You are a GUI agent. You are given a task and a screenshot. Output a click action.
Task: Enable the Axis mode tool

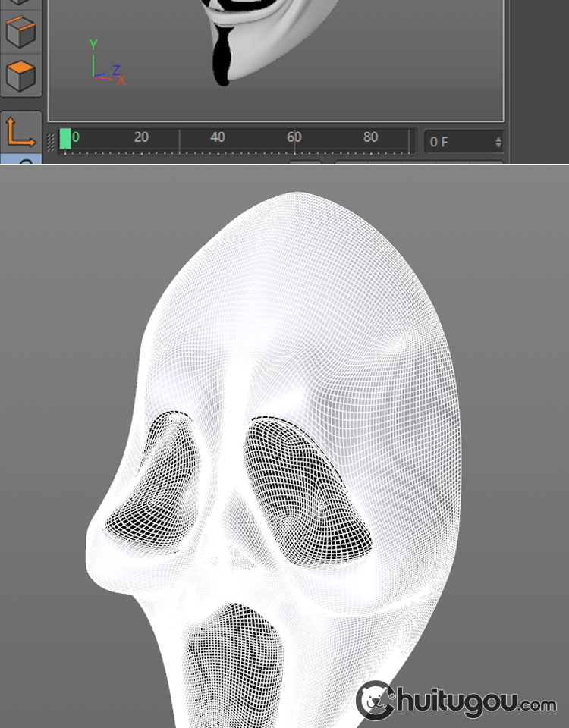(20, 131)
